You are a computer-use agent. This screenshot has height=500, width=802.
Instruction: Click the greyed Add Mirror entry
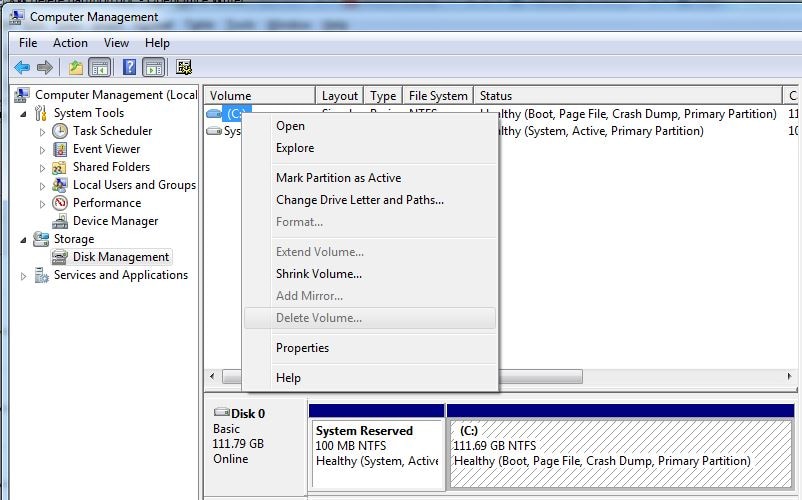coord(369,296)
